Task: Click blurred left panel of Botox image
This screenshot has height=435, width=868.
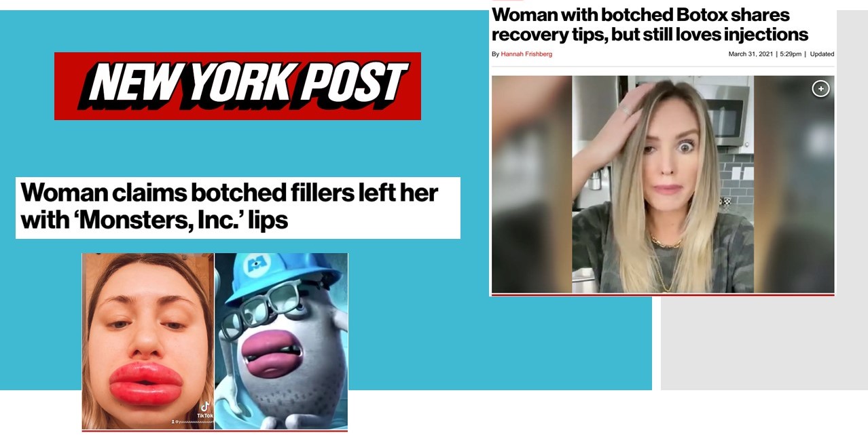Action: point(532,185)
